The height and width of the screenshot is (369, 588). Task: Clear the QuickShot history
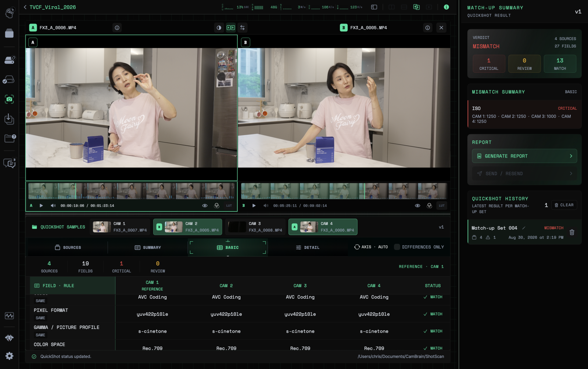click(564, 205)
